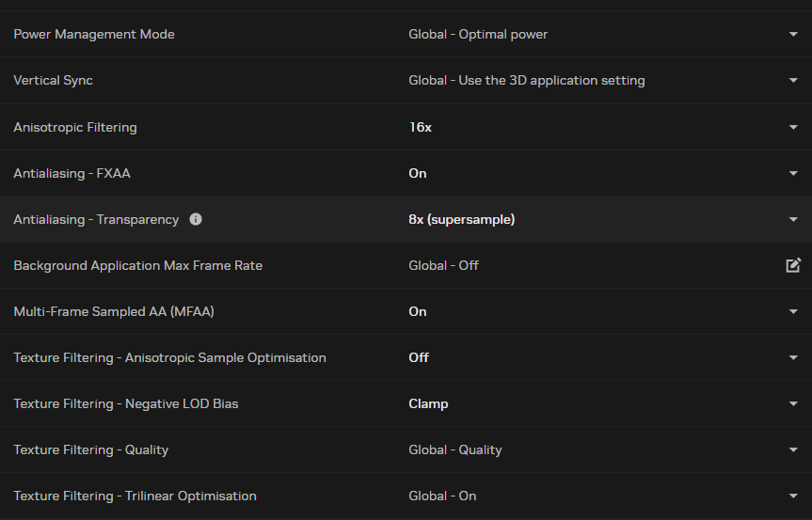Image resolution: width=812 pixels, height=520 pixels.
Task: Open the Power Management Mode dropdown
Action: pyautogui.click(x=793, y=35)
